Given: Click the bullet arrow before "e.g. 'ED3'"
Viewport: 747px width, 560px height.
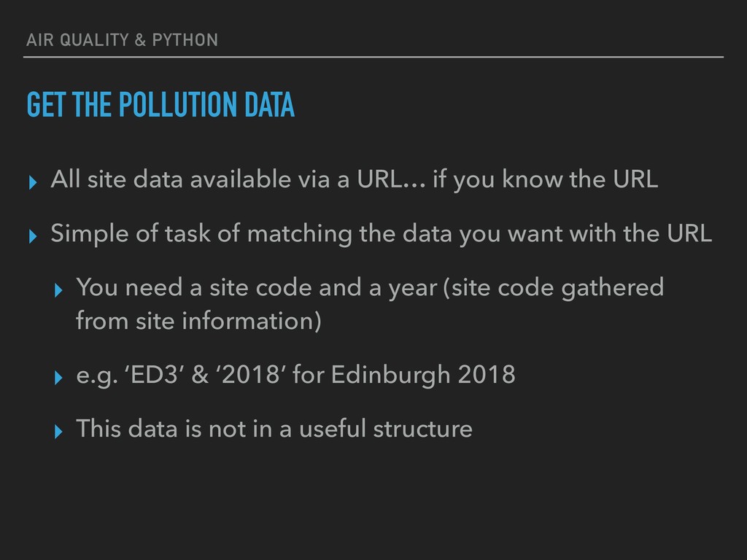Looking at the screenshot, I should (58, 378).
